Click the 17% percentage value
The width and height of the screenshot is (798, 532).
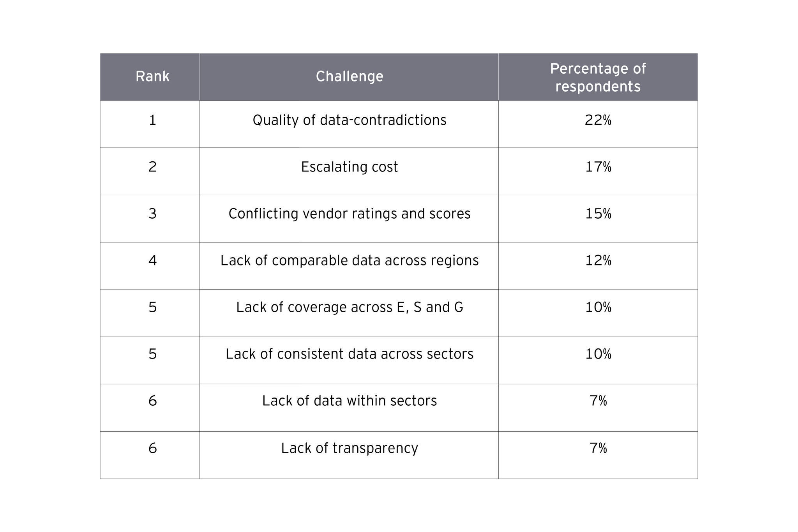(x=598, y=167)
